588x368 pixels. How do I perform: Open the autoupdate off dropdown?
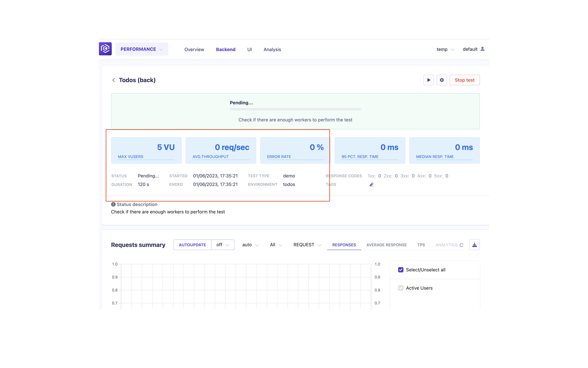click(223, 245)
